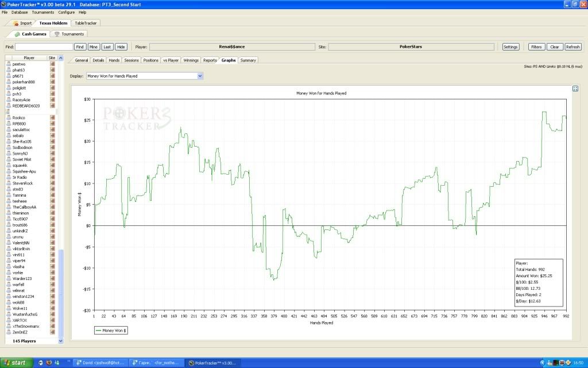
Task: Click the site icon beside phat63
Action: [x=52, y=70]
